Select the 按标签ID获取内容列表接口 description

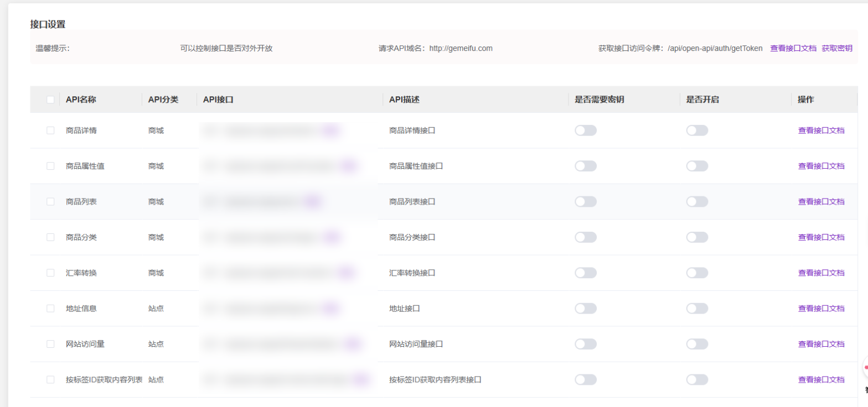click(435, 379)
